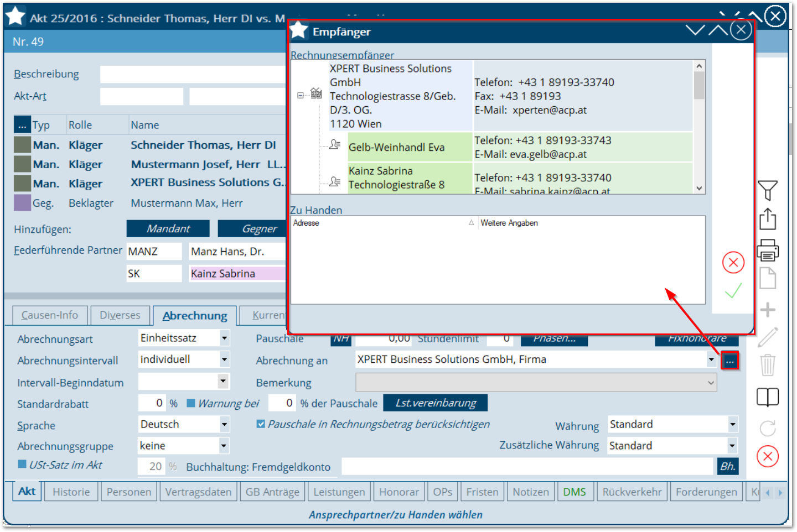
Task: Open the Fristen bottom tab
Action: [x=482, y=492]
